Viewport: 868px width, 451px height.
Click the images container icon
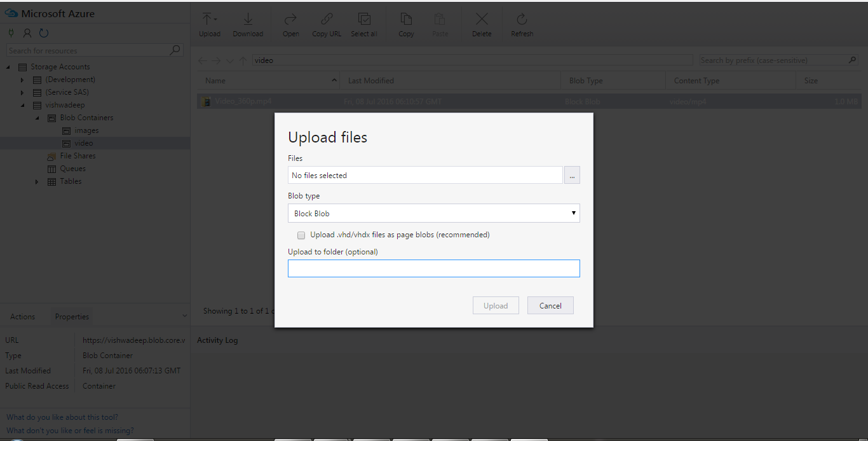[66, 130]
